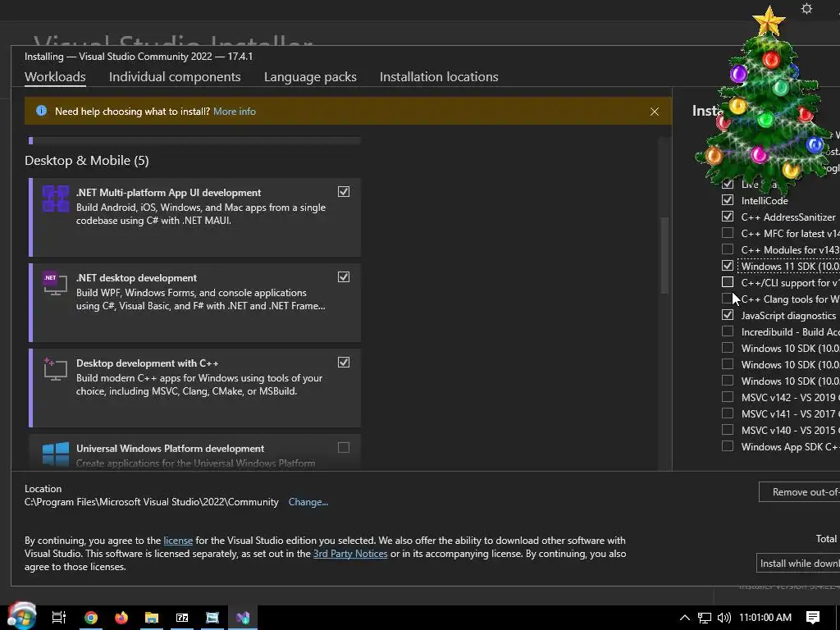Click the .NET desktop development workload icon

coord(55,284)
